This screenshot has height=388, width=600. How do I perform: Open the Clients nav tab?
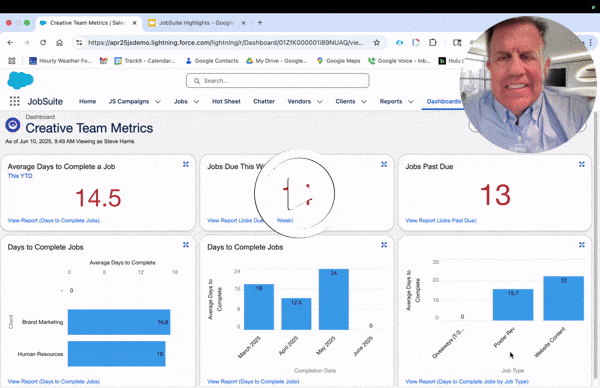[345, 101]
